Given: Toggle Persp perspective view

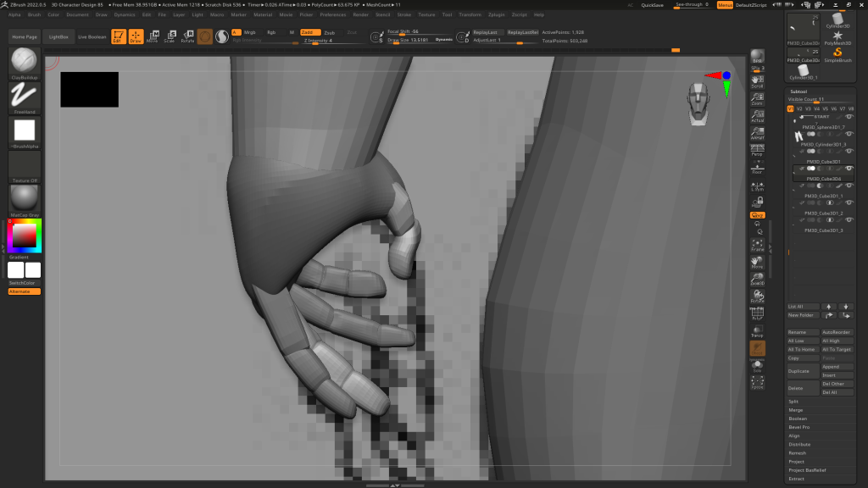Looking at the screenshot, I should click(757, 151).
